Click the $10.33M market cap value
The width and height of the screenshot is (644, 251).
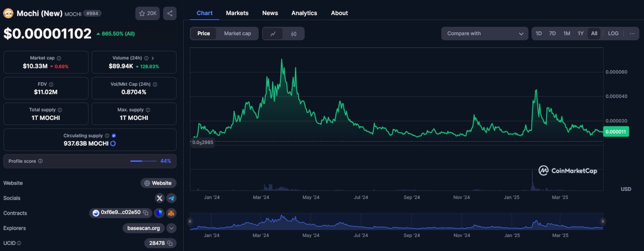coord(35,66)
